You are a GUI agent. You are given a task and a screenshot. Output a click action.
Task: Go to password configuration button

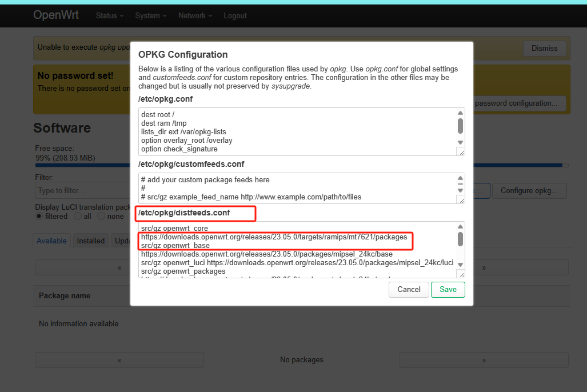point(520,103)
